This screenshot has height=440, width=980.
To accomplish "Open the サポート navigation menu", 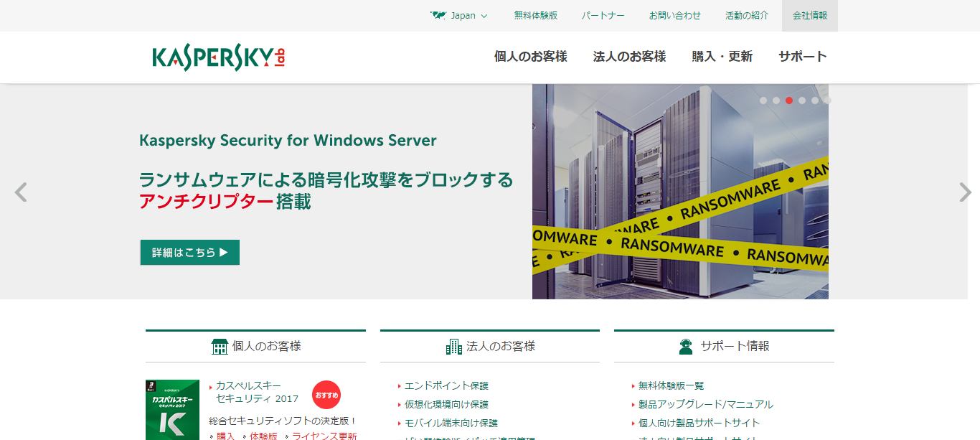I will (x=803, y=57).
